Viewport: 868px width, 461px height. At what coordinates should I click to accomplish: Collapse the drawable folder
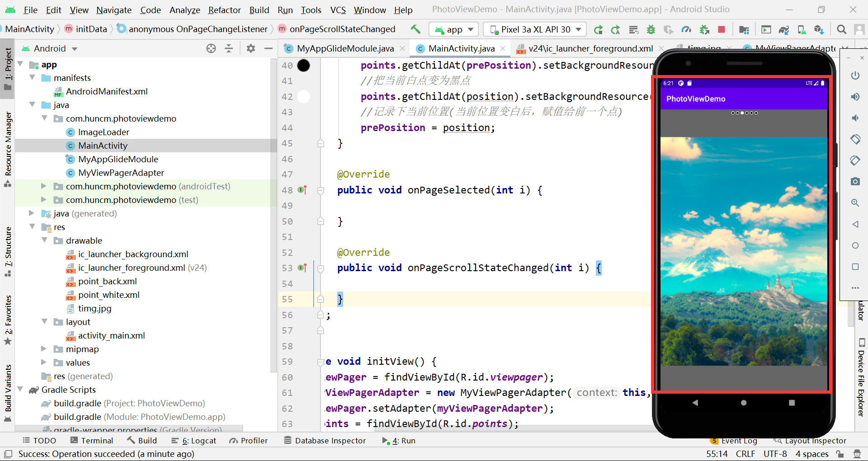click(x=44, y=240)
